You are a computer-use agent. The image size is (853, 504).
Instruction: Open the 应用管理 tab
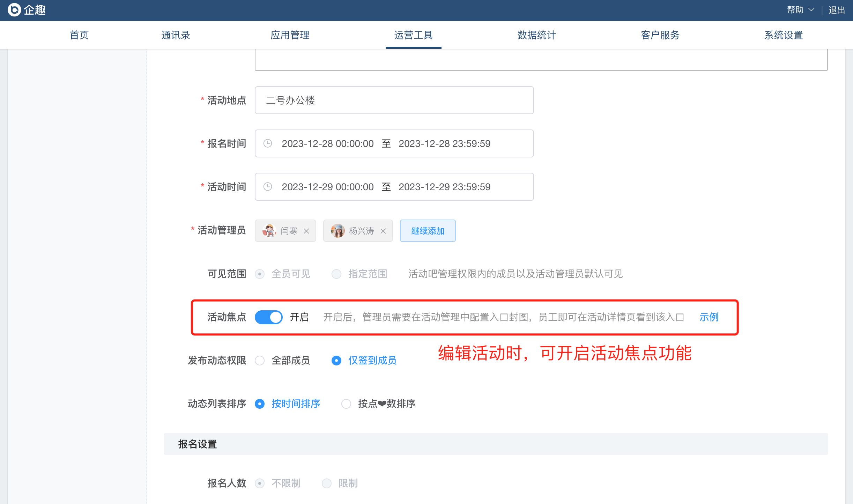pyautogui.click(x=290, y=35)
